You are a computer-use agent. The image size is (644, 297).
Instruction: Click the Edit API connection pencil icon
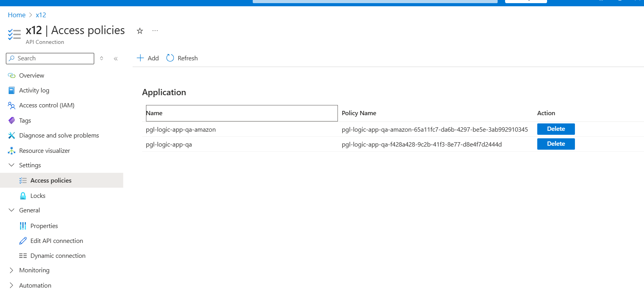[23, 241]
